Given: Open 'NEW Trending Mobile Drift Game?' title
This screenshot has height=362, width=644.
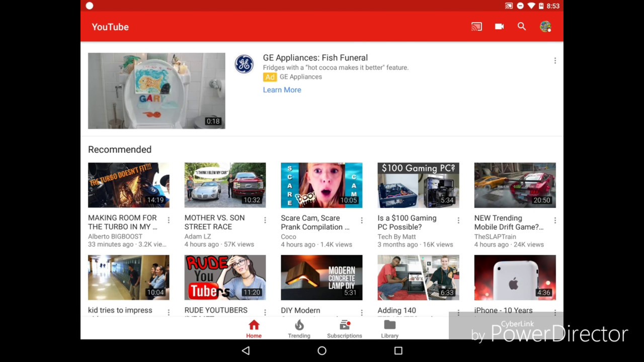Looking at the screenshot, I should [x=509, y=222].
